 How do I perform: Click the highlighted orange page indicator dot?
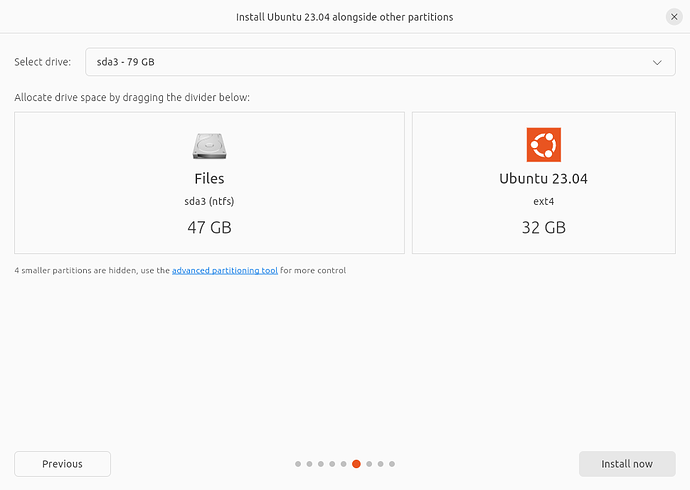356,464
